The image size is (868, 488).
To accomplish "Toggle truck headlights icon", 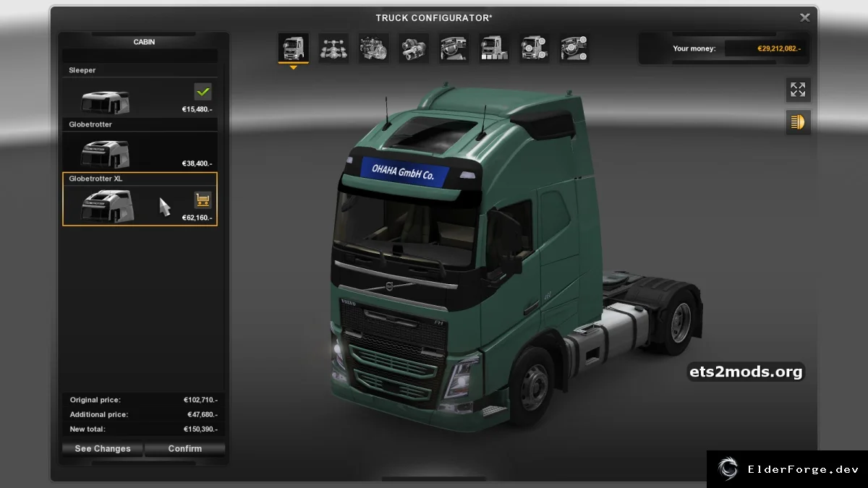I will [798, 122].
